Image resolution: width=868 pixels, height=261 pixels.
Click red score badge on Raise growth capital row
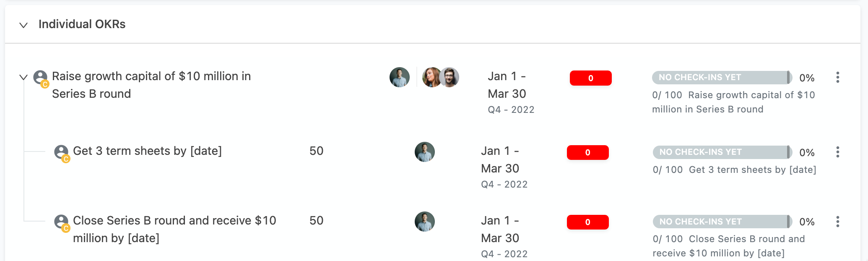(590, 78)
